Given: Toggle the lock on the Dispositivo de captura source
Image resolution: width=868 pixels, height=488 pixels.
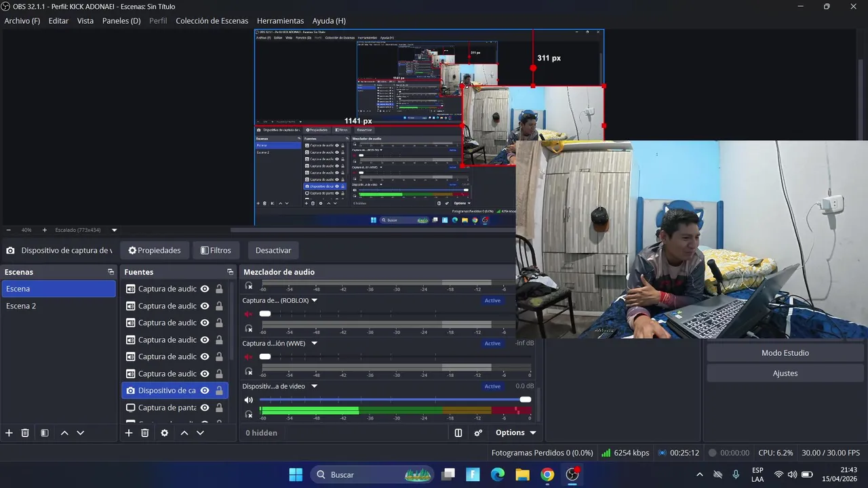Looking at the screenshot, I should click(219, 390).
